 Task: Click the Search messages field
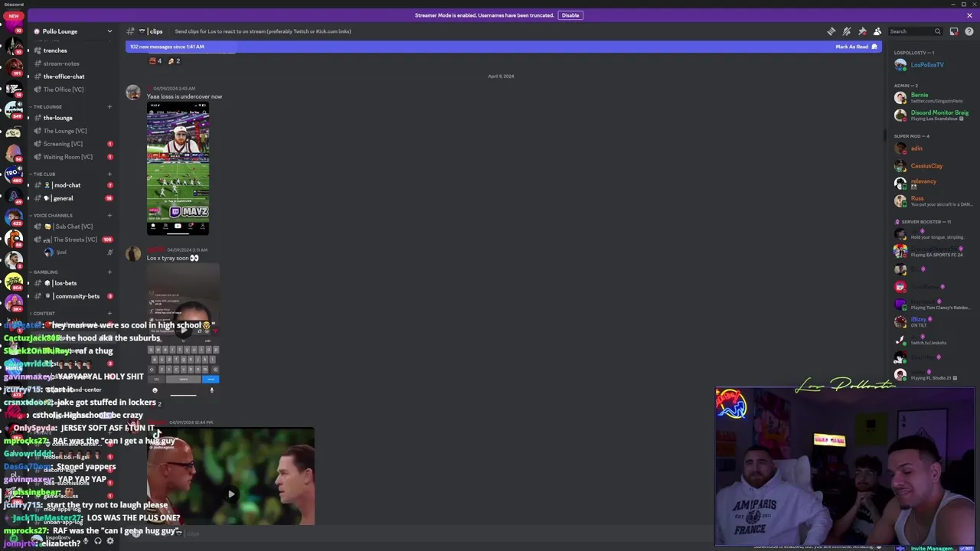coord(915,31)
